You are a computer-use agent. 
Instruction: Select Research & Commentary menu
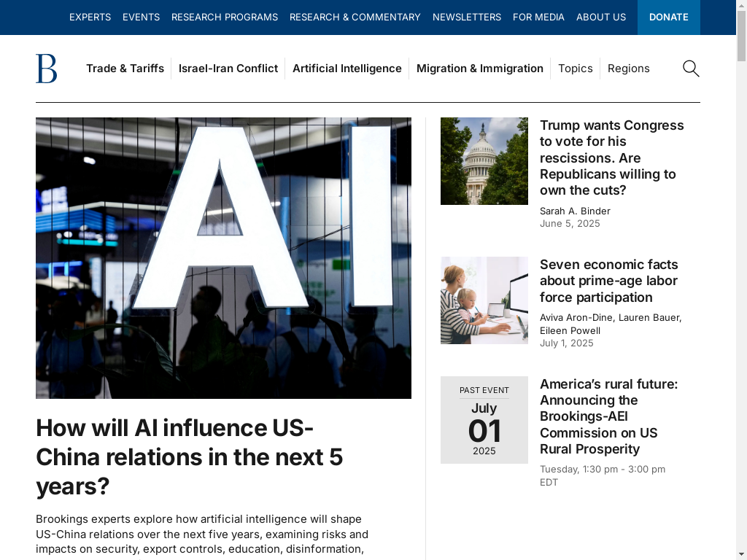click(x=355, y=17)
